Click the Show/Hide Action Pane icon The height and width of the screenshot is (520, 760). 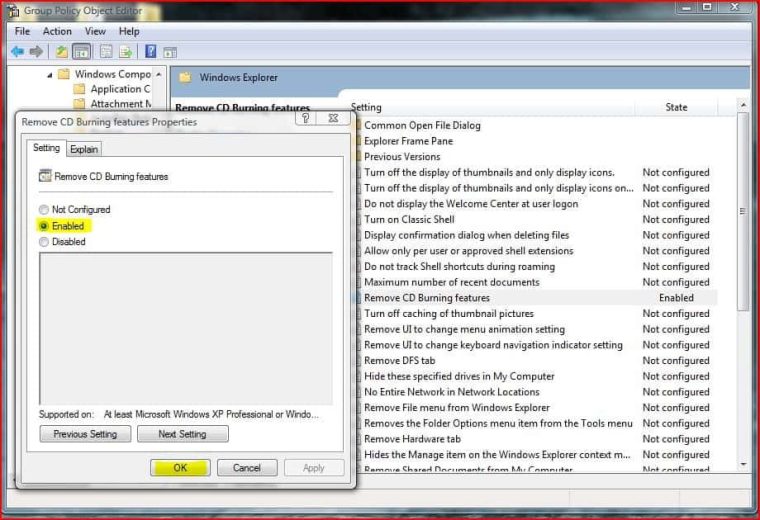pyautogui.click(x=170, y=52)
